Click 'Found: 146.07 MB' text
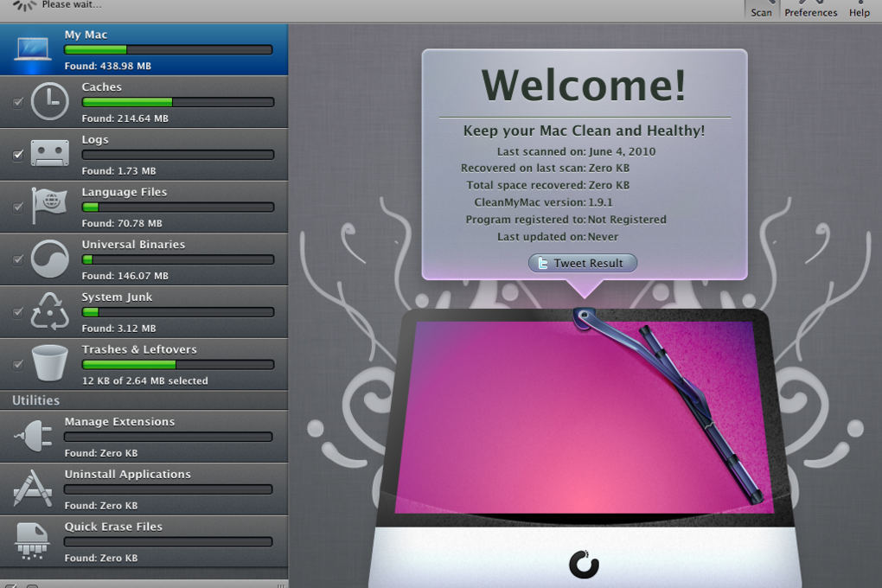Image resolution: width=882 pixels, height=588 pixels. [125, 276]
